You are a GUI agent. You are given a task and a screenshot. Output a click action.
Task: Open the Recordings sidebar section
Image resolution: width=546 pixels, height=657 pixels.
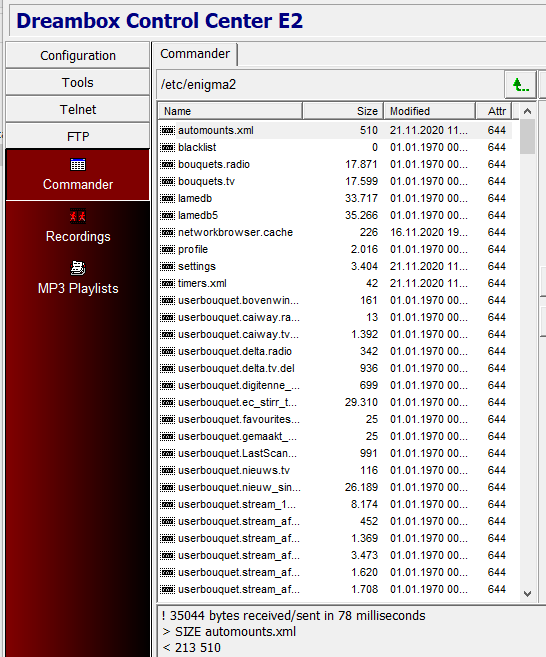pos(78,227)
